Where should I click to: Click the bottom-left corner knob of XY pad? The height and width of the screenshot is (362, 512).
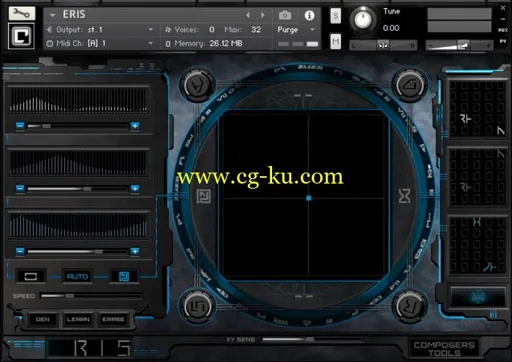click(x=197, y=307)
